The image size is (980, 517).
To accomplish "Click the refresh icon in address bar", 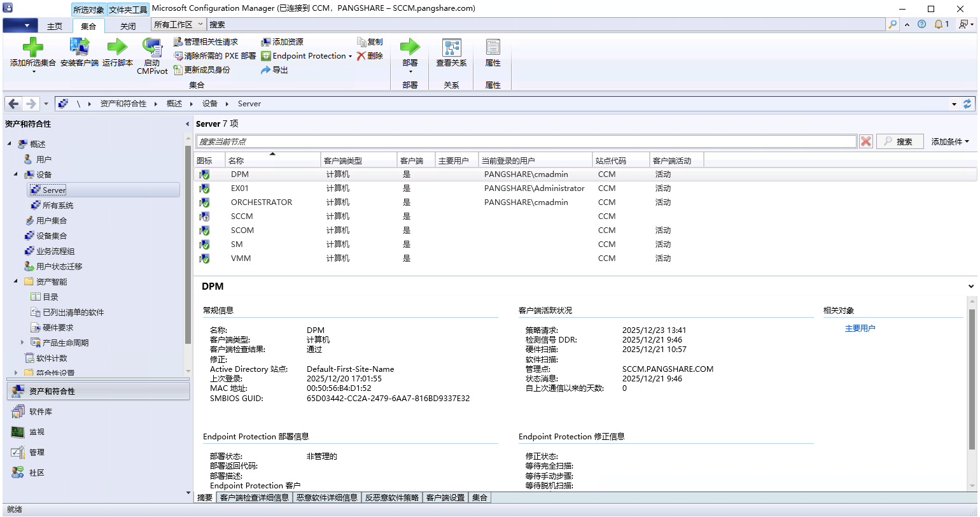I will (968, 104).
